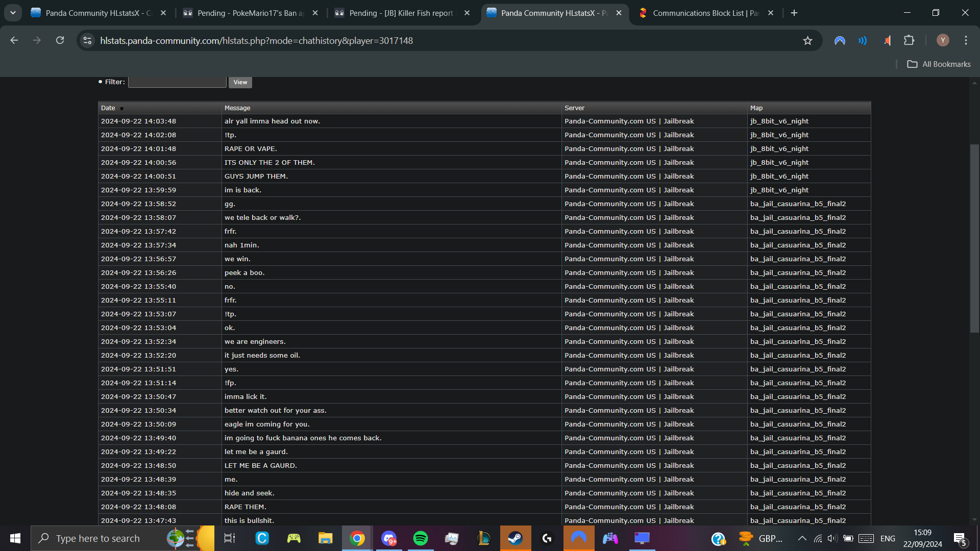Sort by Date column arrow
This screenshot has width=980, height=551.
click(x=121, y=109)
